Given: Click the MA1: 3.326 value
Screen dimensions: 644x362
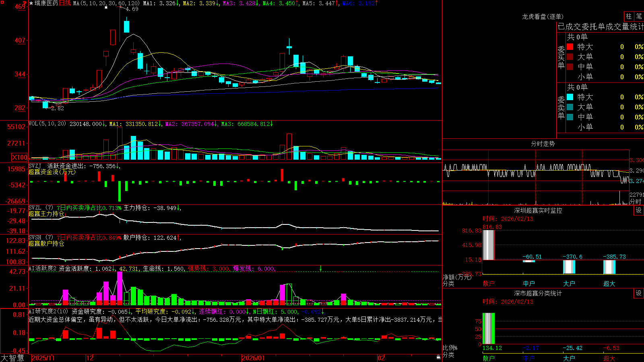Looking at the screenshot, I should tap(161, 3).
